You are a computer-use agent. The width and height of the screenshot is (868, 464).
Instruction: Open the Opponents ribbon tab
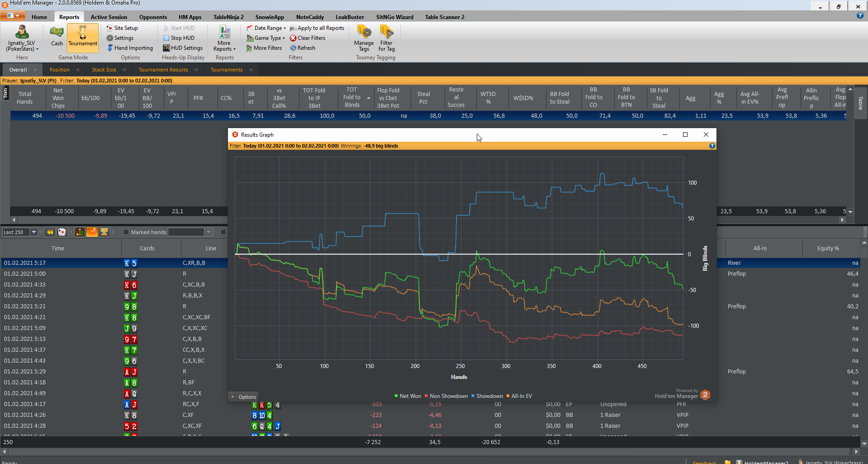[x=153, y=17]
